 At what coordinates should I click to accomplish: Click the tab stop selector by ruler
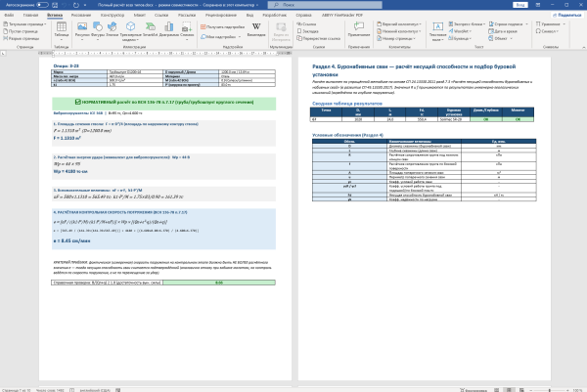pos(3,54)
